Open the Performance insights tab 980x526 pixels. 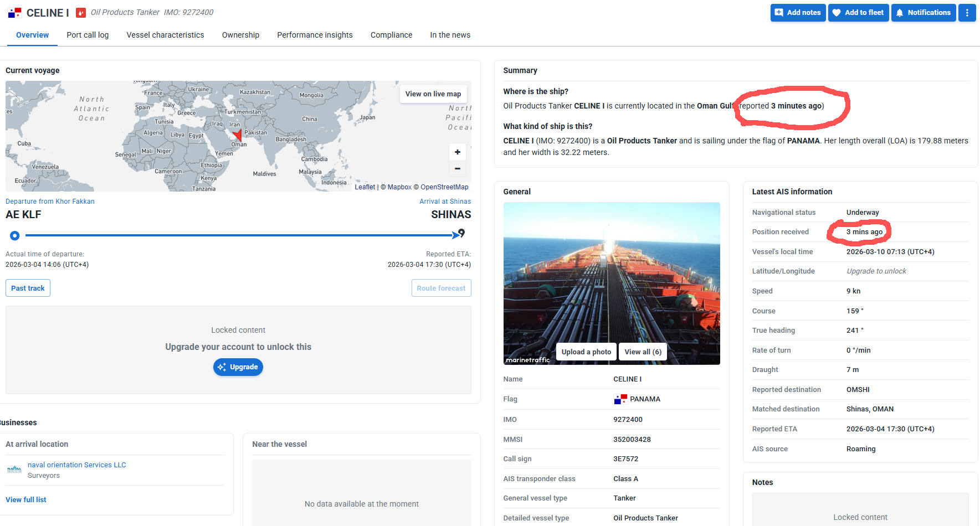[x=315, y=35]
